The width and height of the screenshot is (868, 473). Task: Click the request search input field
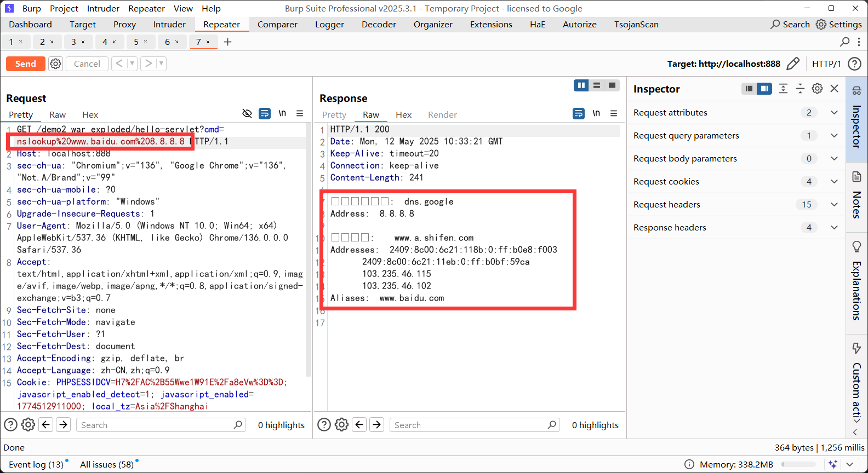point(156,425)
